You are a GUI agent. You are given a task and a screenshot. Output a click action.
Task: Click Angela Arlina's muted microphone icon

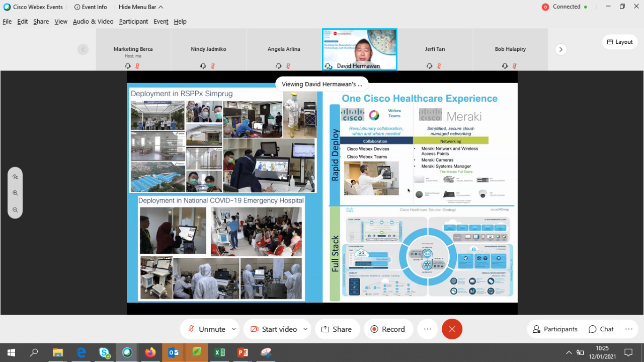288,66
